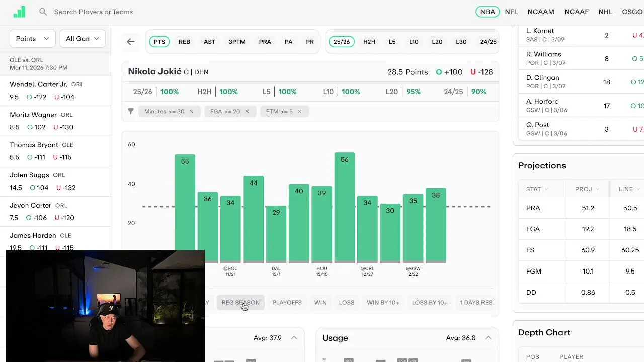Image resolution: width=644 pixels, height=362 pixels.
Task: Remove the FGA >= 20 filter
Action: pyautogui.click(x=247, y=111)
